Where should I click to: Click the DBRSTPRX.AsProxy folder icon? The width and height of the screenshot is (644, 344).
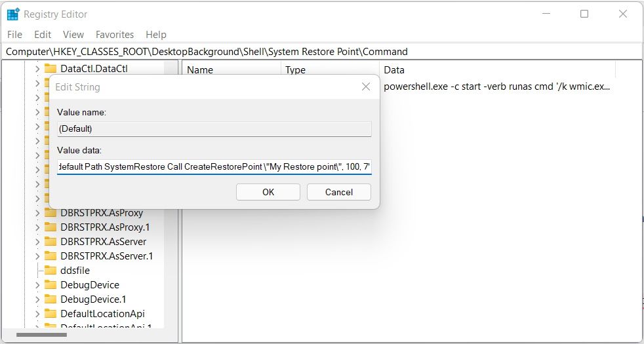point(50,213)
